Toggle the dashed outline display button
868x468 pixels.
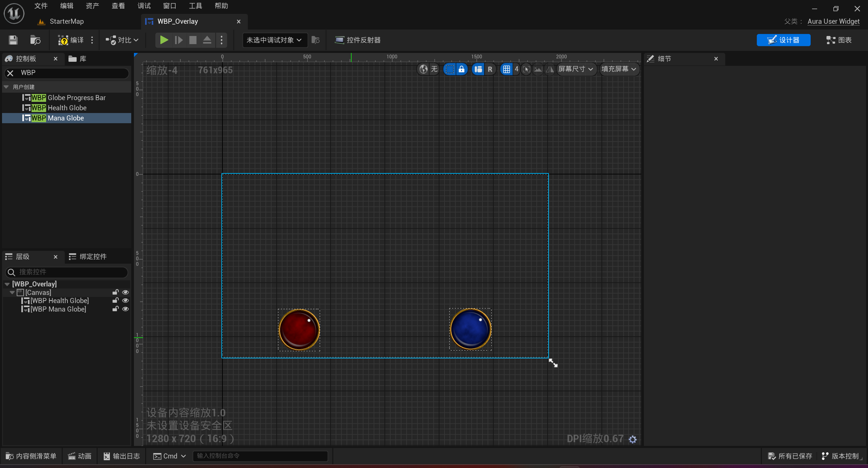(x=450, y=69)
